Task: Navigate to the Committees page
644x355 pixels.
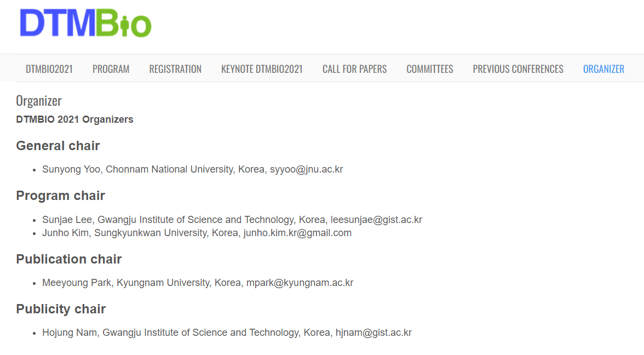Action: click(x=429, y=68)
